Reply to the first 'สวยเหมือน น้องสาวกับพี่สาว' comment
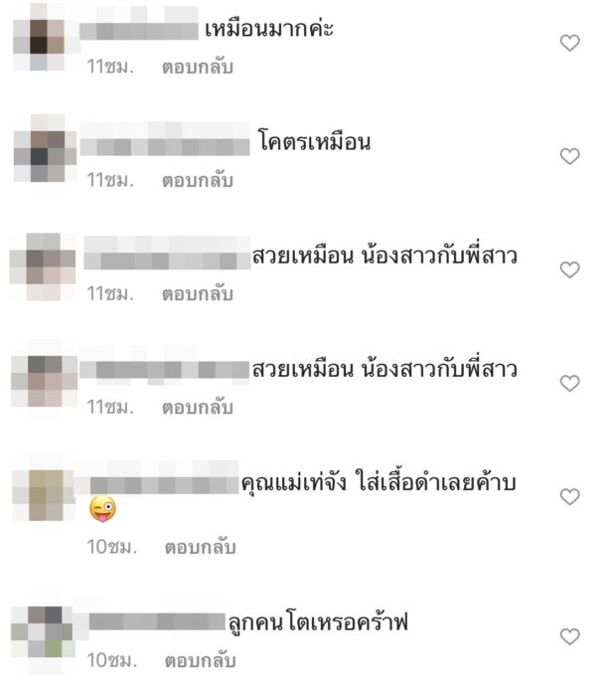 pyautogui.click(x=198, y=294)
